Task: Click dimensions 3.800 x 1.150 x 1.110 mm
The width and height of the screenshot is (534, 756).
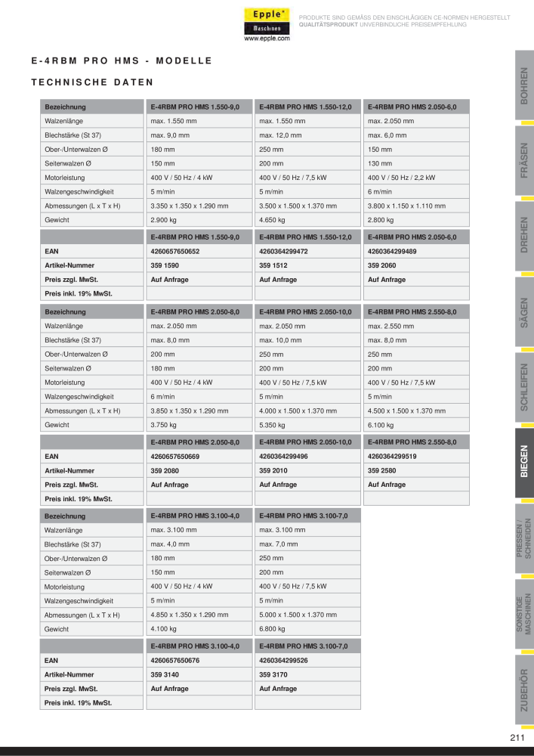Action: tap(407, 206)
